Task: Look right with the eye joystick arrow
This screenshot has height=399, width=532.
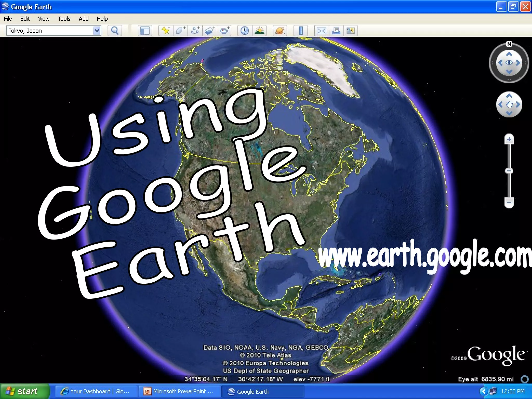Action: point(518,63)
